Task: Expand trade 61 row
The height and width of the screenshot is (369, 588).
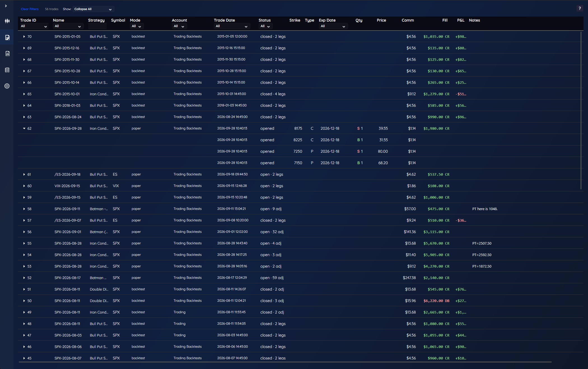Action: pos(24,175)
